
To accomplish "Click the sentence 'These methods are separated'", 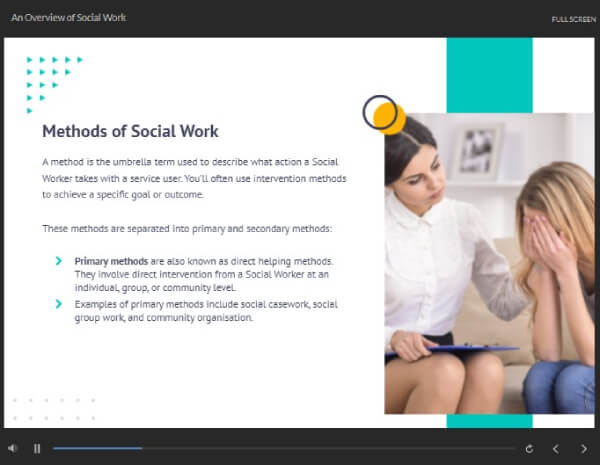I will (x=187, y=228).
